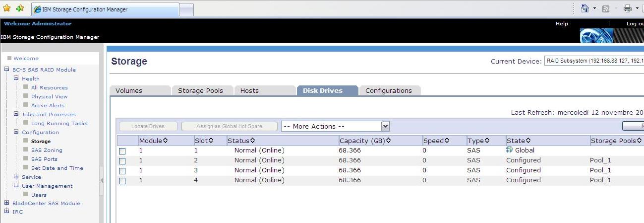Open Set Date and Time item
The image size is (644, 223).
click(x=57, y=168)
